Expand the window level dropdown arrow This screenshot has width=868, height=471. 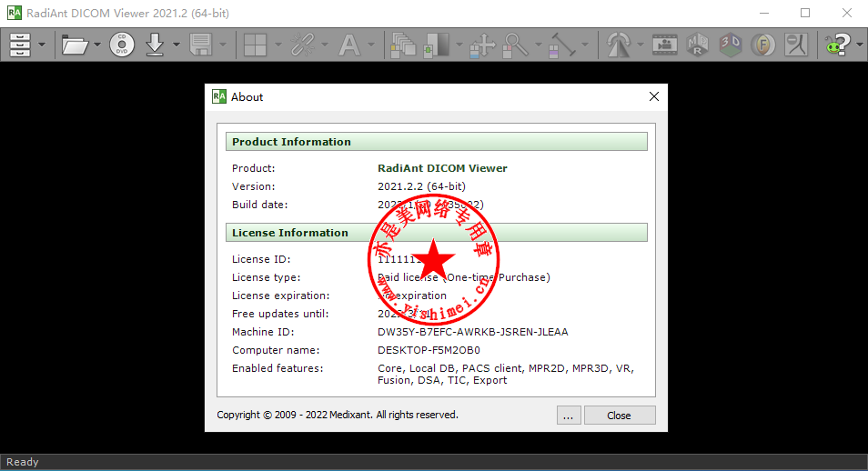point(459,45)
